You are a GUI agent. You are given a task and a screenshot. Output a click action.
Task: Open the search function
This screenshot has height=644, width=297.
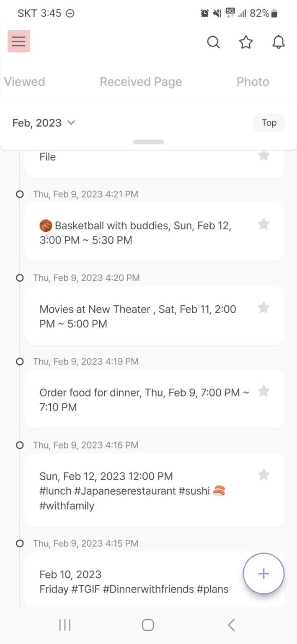[213, 42]
